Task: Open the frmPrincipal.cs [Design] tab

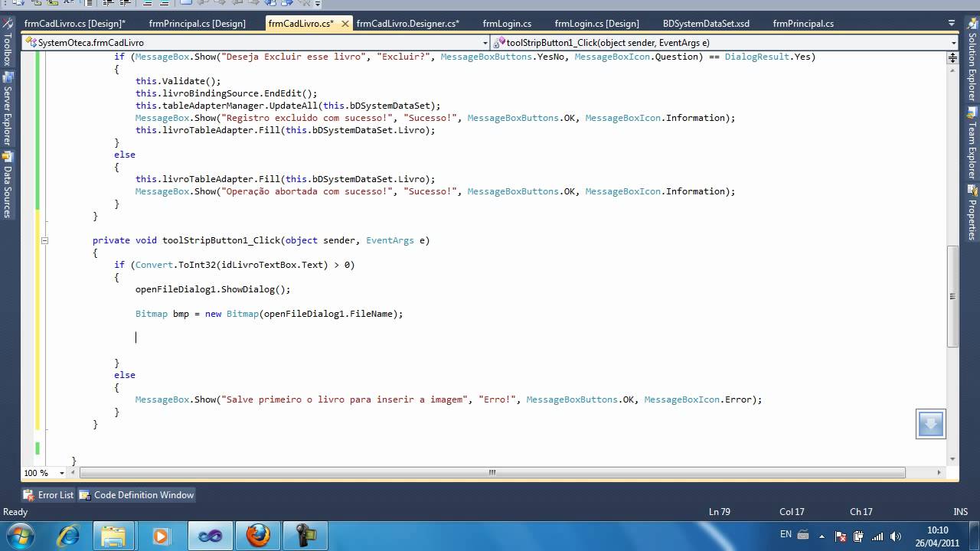Action: click(x=197, y=24)
